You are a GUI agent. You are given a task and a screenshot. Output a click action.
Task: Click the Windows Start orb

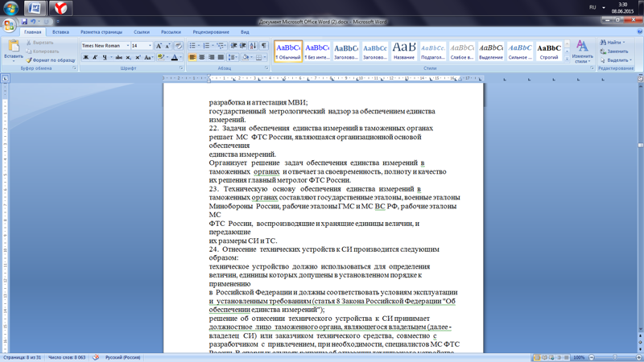pyautogui.click(x=10, y=8)
